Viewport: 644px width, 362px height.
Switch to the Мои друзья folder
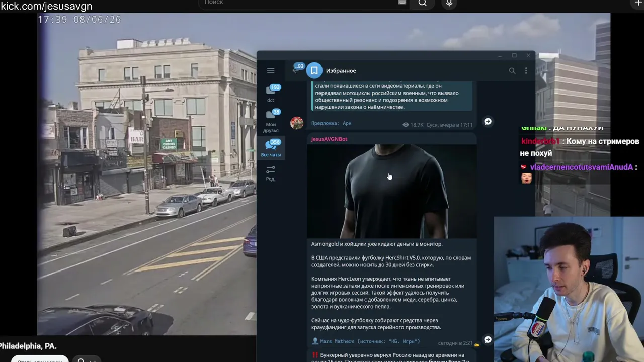(x=271, y=121)
